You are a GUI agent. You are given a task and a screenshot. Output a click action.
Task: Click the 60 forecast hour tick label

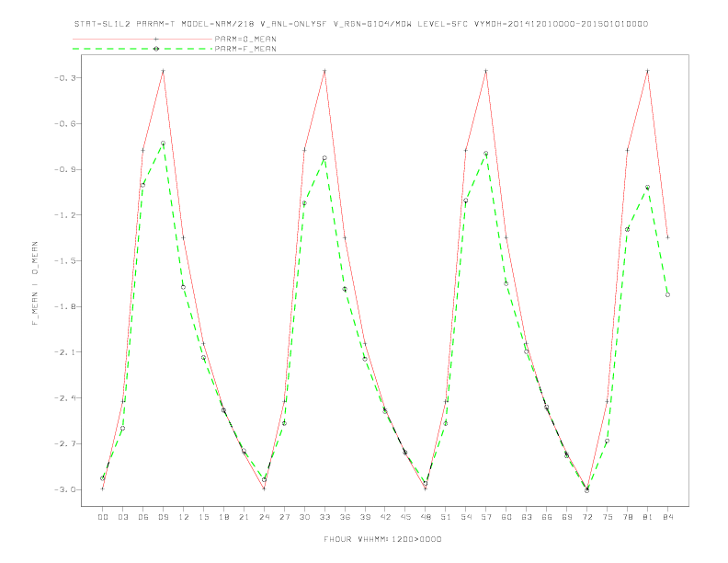506,517
